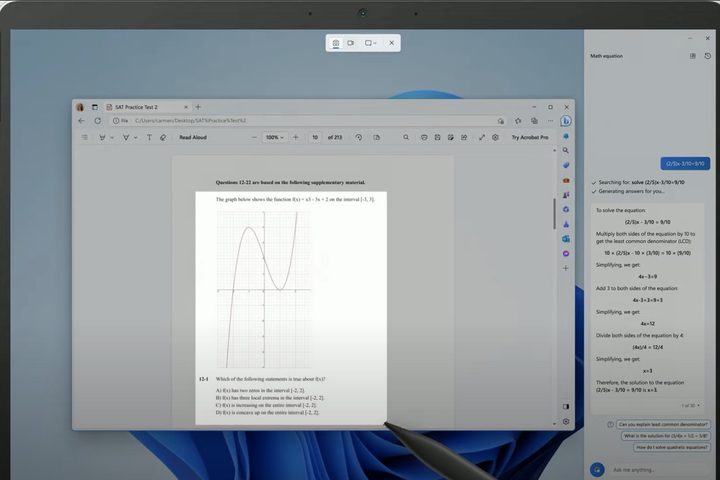The height and width of the screenshot is (480, 720).
Task: Click the page number field showing 10
Action: point(315,137)
